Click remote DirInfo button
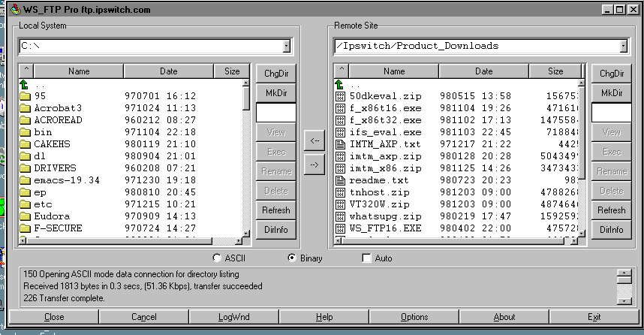Viewport: 644px width, 335px height. 612,230
